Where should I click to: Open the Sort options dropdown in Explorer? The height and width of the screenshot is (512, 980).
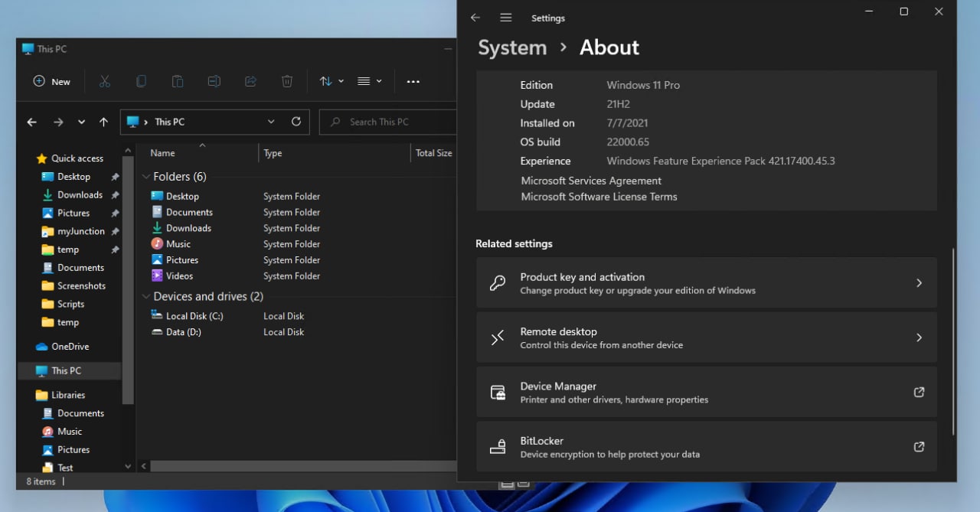(332, 81)
